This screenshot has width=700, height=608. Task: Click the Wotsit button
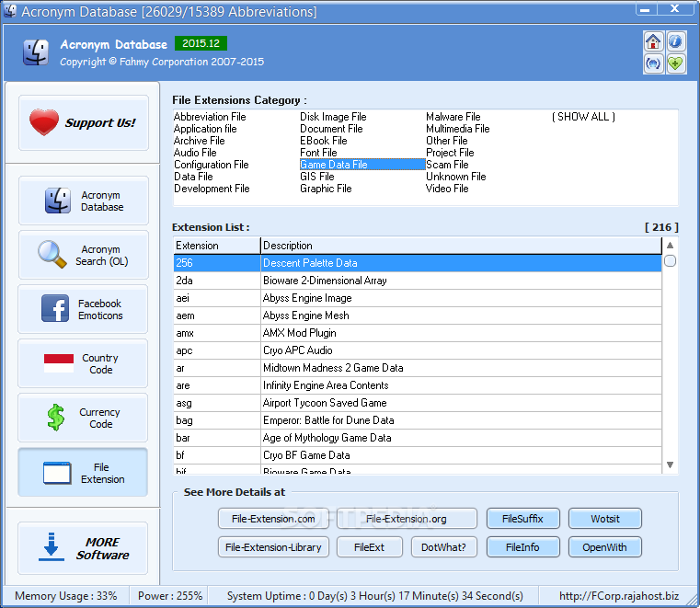pos(605,519)
